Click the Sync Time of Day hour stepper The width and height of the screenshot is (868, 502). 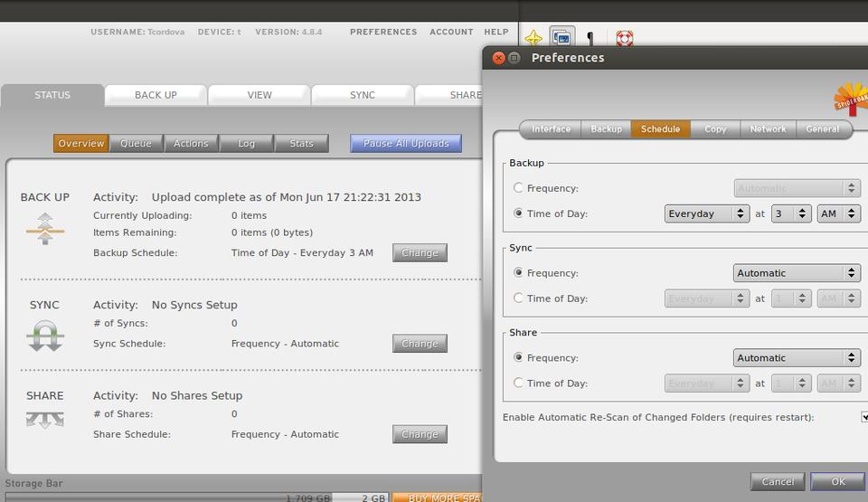(x=792, y=298)
